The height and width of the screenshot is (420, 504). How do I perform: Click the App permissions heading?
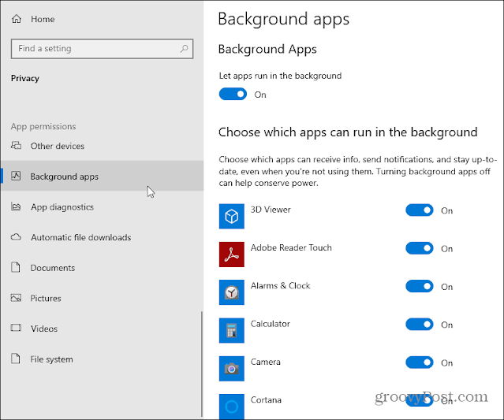(x=43, y=126)
